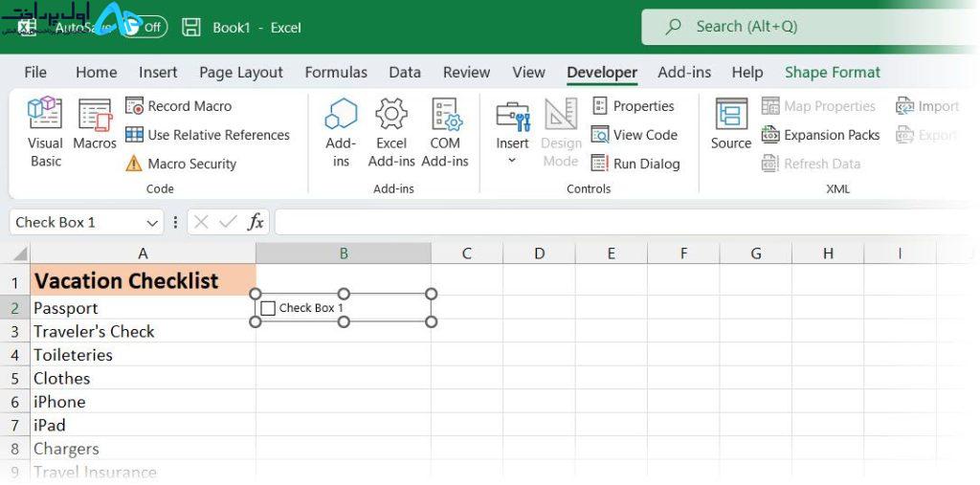Enable Use Relative References
The image size is (980, 485).
tap(208, 135)
